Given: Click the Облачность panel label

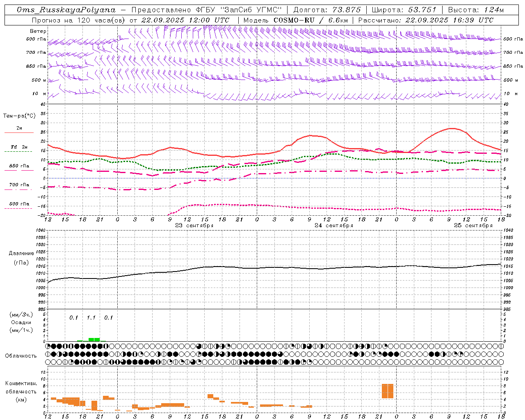Looking at the screenshot, I should coord(21,356).
